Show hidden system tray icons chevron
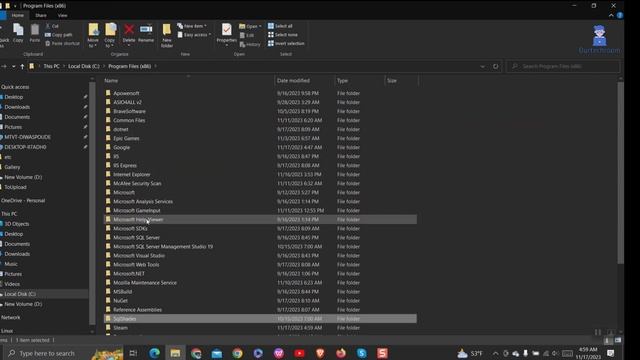The width and height of the screenshot is (640, 360). click(495, 353)
